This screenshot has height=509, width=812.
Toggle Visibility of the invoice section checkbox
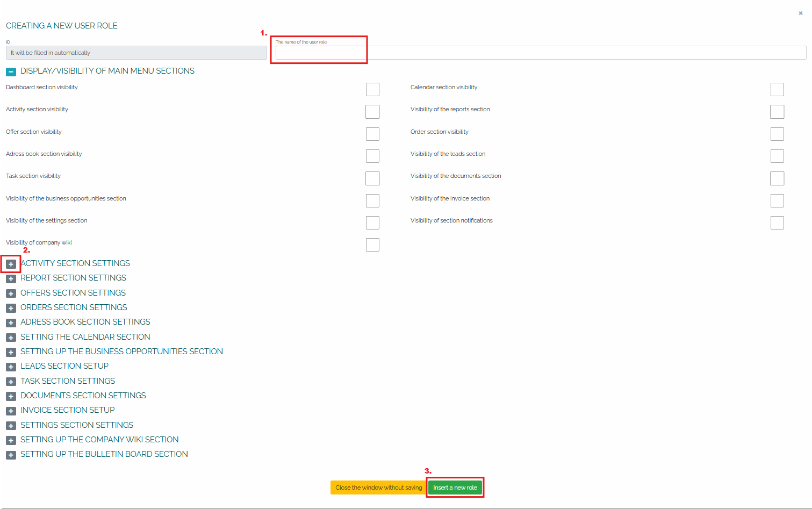pos(777,200)
